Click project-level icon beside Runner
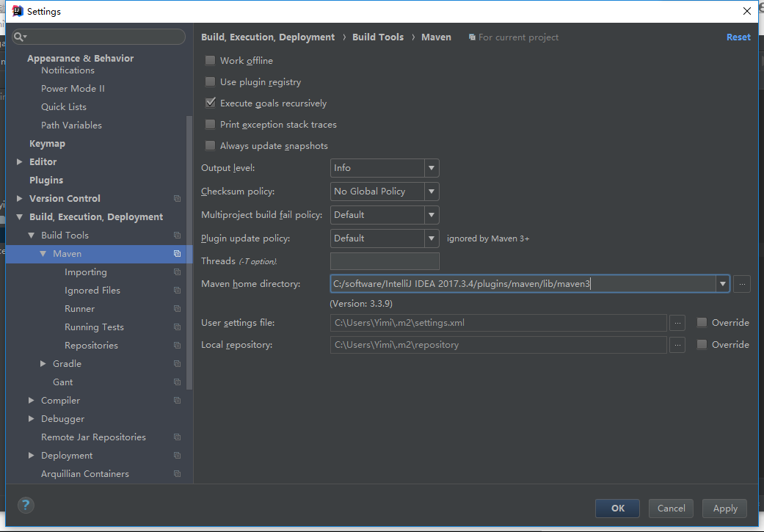This screenshot has width=764, height=532. coord(178,309)
